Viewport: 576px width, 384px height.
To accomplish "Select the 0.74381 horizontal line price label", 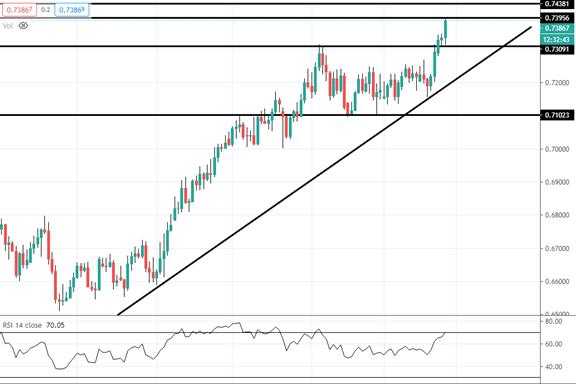I will point(557,4).
